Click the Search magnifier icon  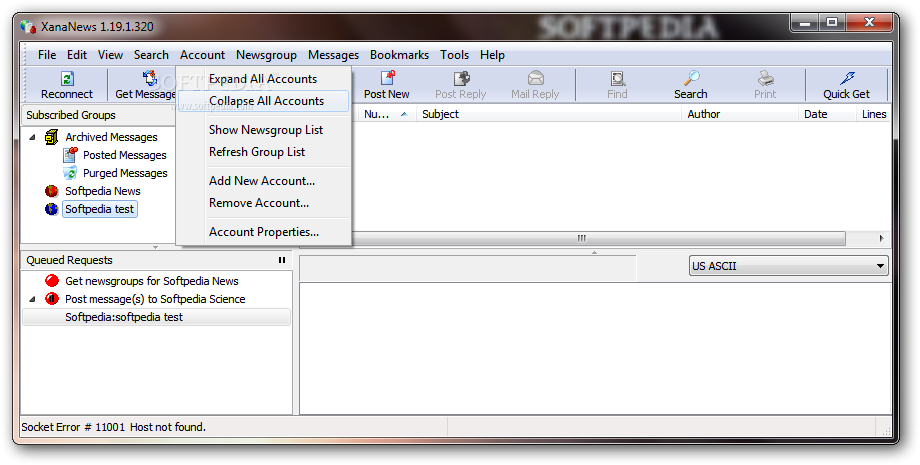[x=691, y=78]
